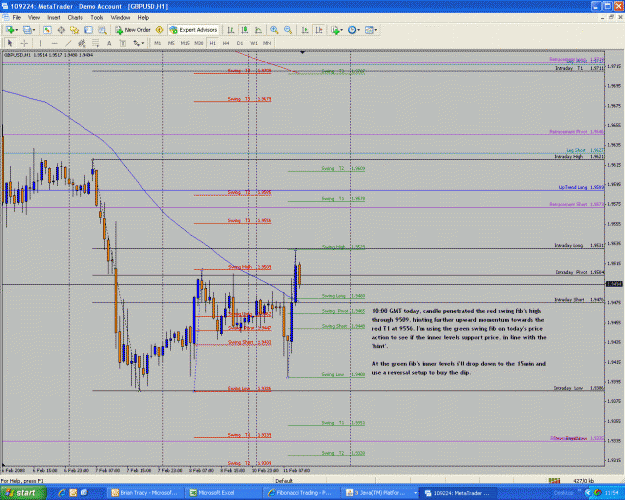Zoom out of the chart
Image resolution: width=625 pixels, height=500 pixels.
(288, 30)
